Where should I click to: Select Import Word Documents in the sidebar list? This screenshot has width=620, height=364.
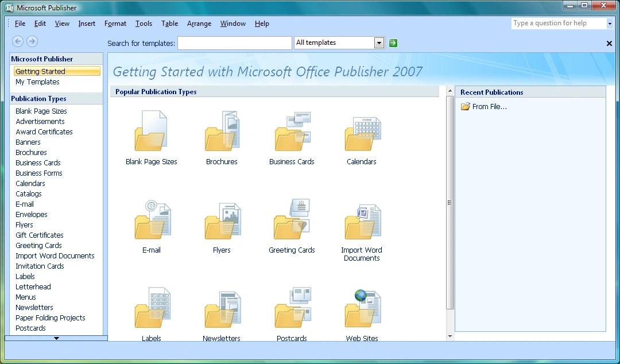point(55,255)
